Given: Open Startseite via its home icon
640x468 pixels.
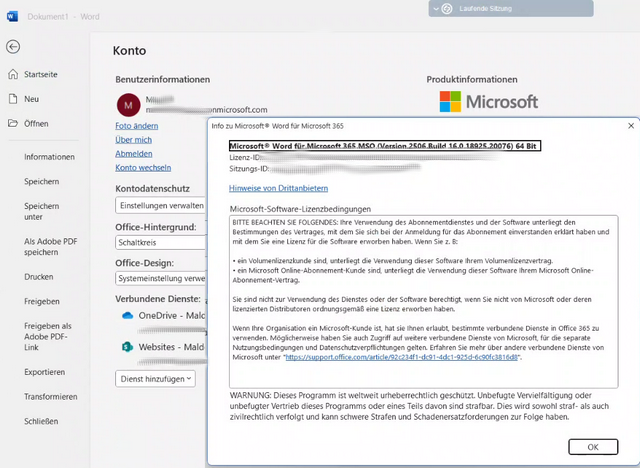Looking at the screenshot, I should coord(13,74).
